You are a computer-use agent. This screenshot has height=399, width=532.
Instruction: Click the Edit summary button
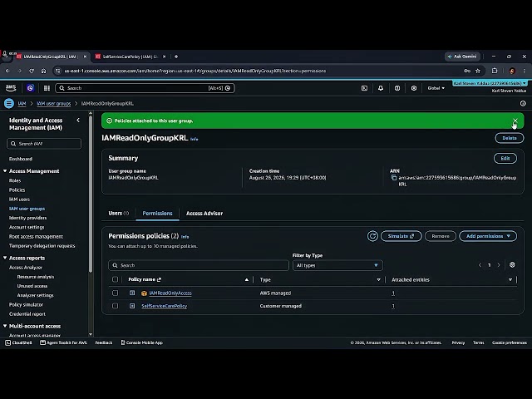point(505,159)
